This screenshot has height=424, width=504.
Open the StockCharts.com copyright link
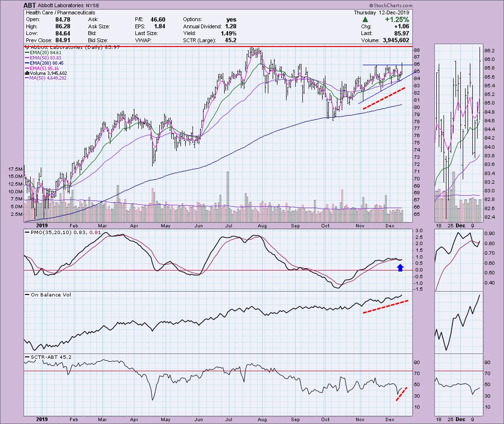tap(391, 5)
